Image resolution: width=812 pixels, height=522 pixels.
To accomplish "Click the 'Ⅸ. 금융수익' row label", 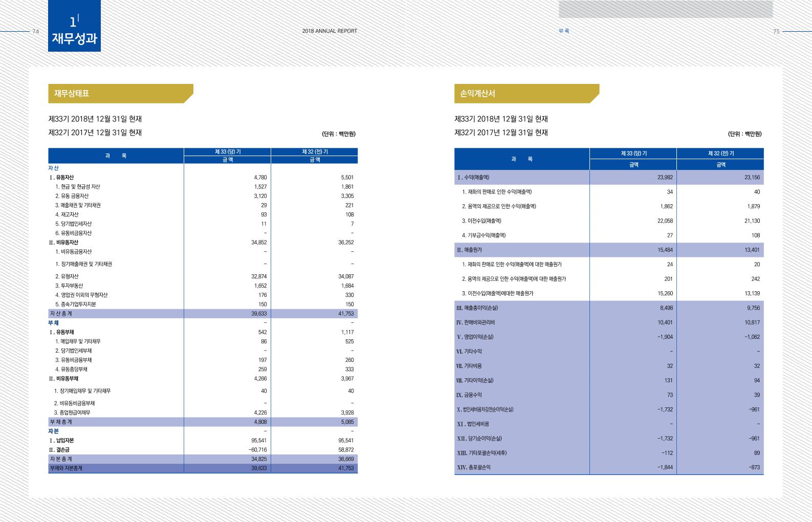I will point(469,395).
